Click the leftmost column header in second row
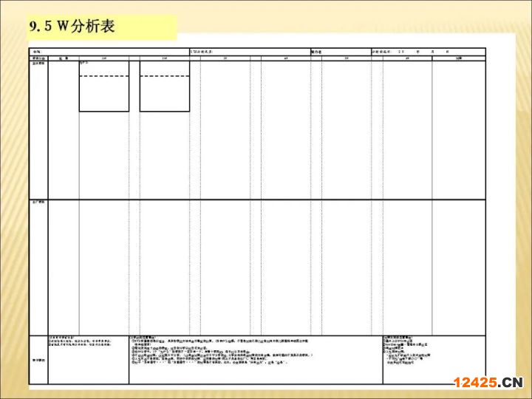The height and width of the screenshot is (399, 532). coord(38,58)
